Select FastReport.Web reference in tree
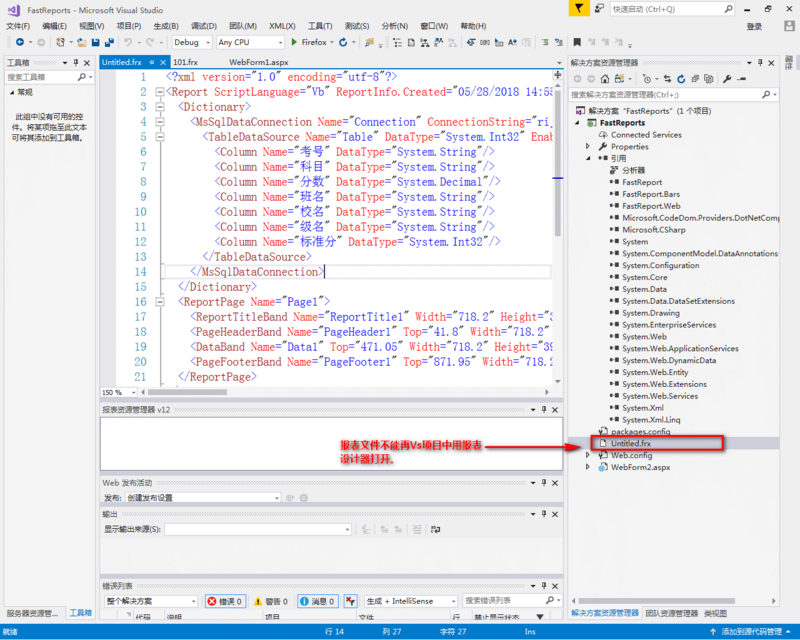800x640 pixels. tap(651, 206)
